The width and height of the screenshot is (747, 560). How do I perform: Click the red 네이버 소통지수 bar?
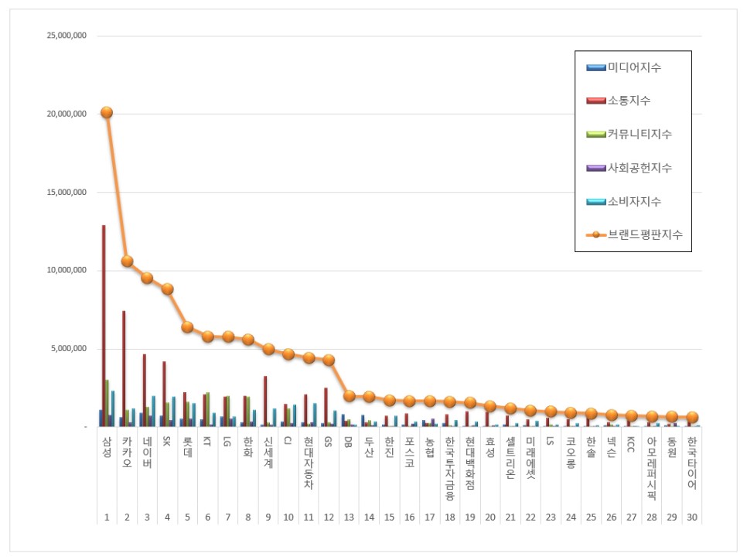click(x=145, y=391)
